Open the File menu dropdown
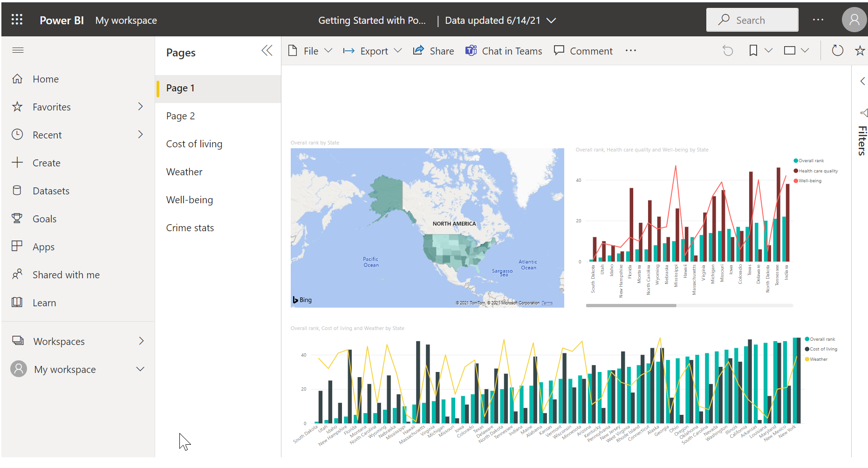The height and width of the screenshot is (468, 868). pyautogui.click(x=310, y=51)
